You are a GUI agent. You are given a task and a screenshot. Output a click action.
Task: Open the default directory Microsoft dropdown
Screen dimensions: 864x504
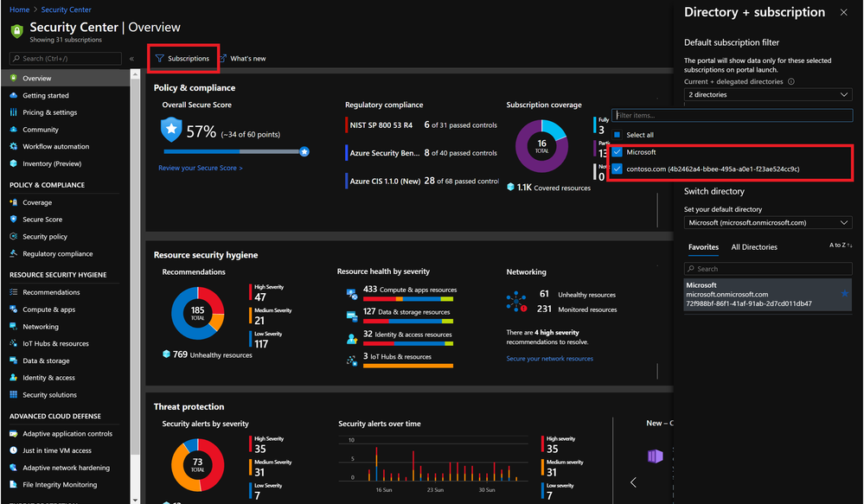[768, 222]
